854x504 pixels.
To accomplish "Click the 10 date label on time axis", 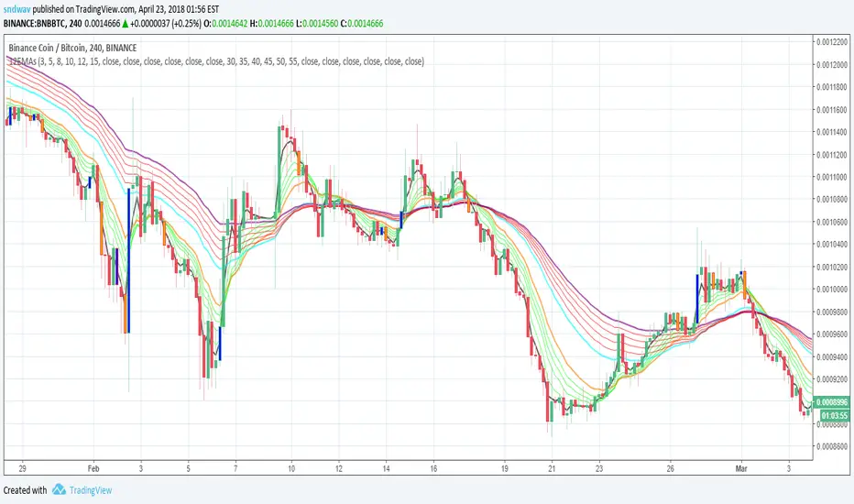I will click(x=291, y=468).
